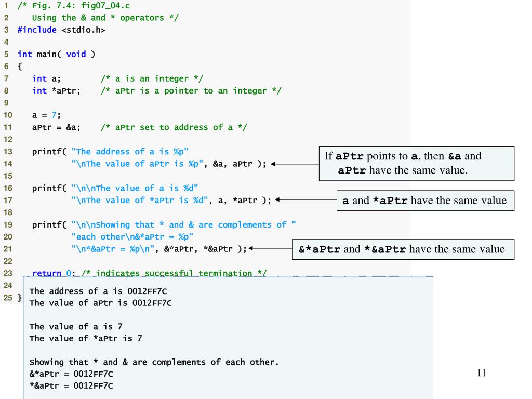Click the arguments '&a, aPtr );' on line 14
The image size is (532, 399).
240,164
